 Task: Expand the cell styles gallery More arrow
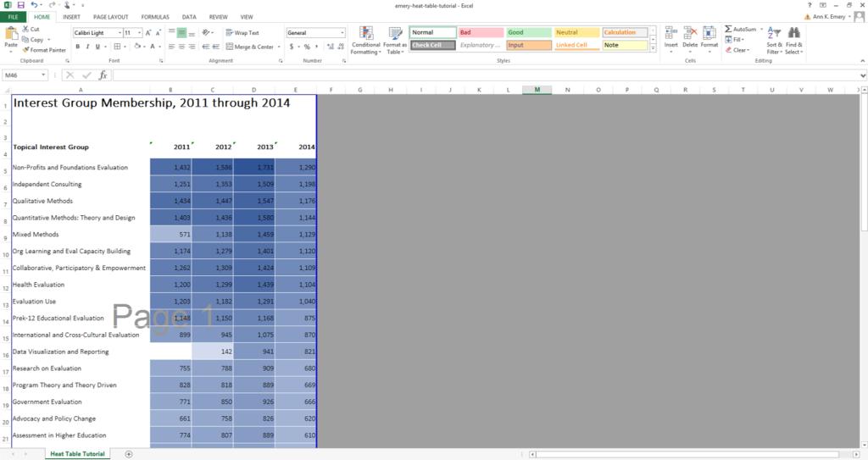pos(654,49)
